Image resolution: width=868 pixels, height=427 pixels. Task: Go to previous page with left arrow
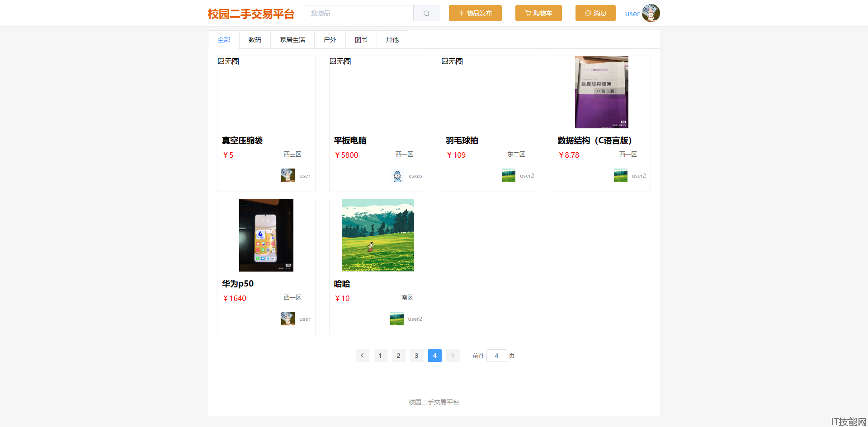[x=363, y=356]
